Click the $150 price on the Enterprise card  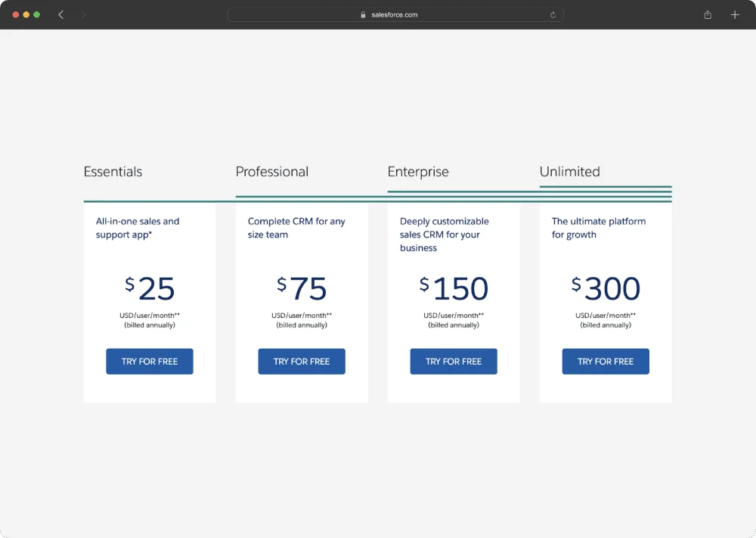pyautogui.click(x=454, y=289)
